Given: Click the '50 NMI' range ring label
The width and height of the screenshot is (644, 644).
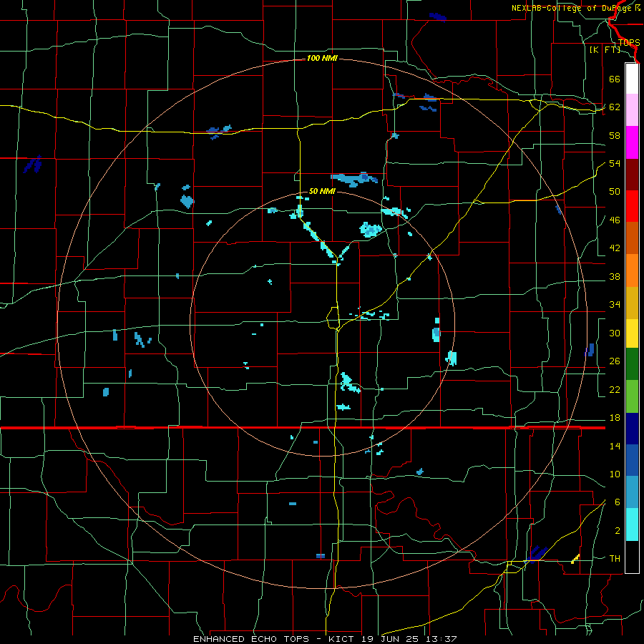Looking at the screenshot, I should pyautogui.click(x=322, y=191).
